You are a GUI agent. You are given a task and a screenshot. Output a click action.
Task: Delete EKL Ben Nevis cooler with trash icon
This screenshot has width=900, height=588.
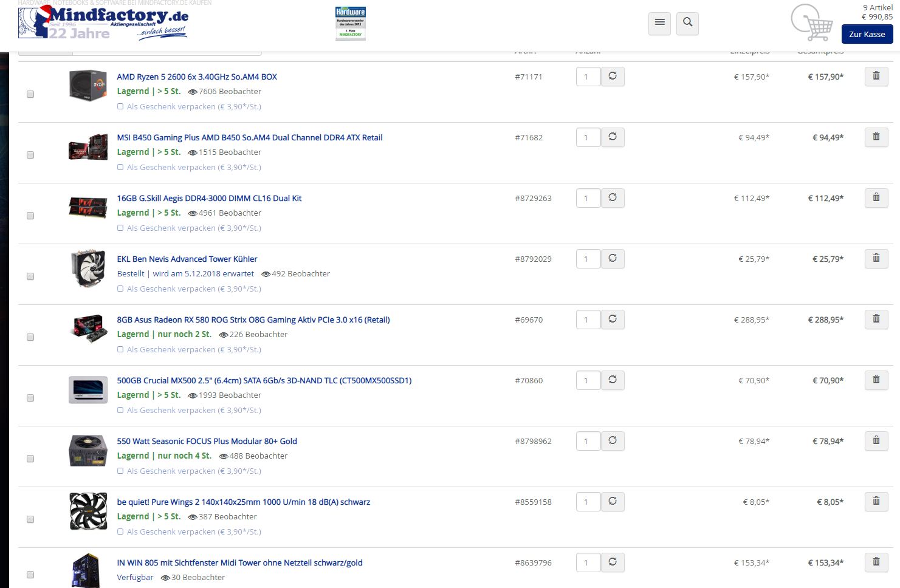pyautogui.click(x=876, y=258)
